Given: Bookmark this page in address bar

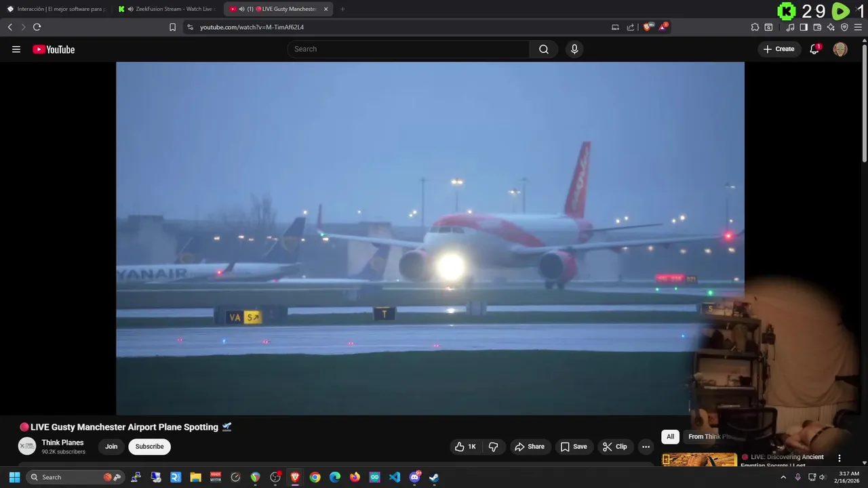Looking at the screenshot, I should pos(172,27).
